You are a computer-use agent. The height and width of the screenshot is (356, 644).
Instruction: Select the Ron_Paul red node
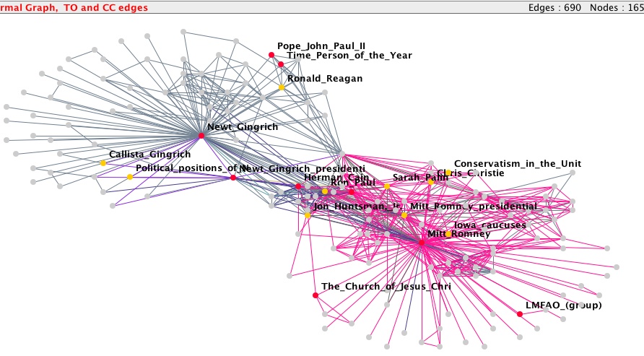(352, 192)
